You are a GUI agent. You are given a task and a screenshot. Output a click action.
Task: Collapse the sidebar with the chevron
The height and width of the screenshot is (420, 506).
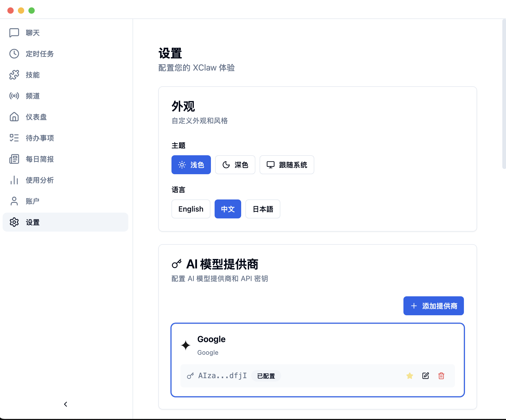(65, 404)
